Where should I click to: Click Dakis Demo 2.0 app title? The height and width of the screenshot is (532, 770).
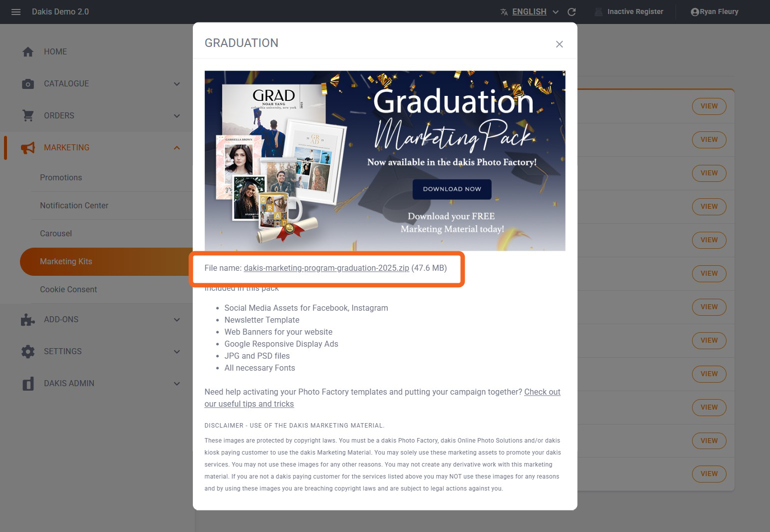pos(60,11)
